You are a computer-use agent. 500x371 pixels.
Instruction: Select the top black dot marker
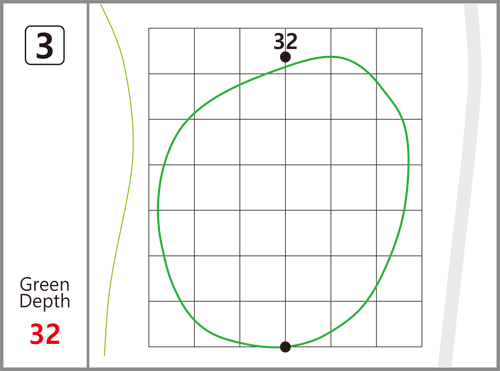click(x=285, y=57)
